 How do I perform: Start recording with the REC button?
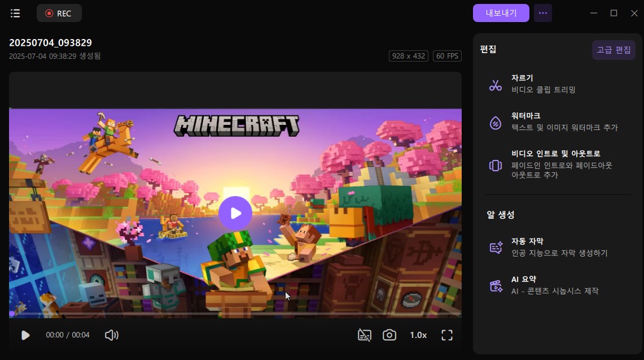tap(59, 13)
